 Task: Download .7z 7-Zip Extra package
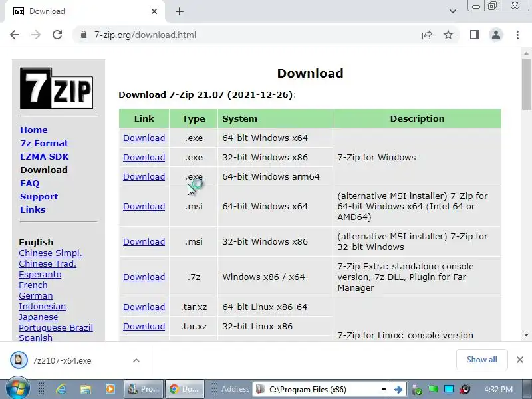[144, 277]
